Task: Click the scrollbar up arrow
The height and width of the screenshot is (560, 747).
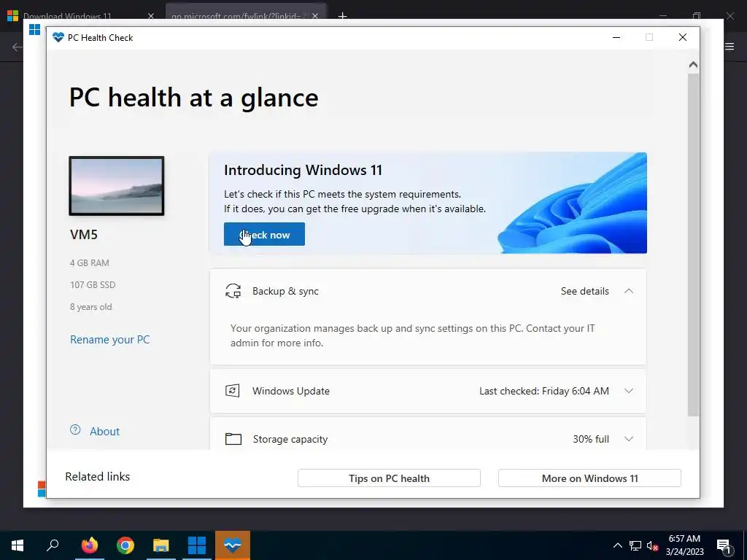Action: pos(694,65)
